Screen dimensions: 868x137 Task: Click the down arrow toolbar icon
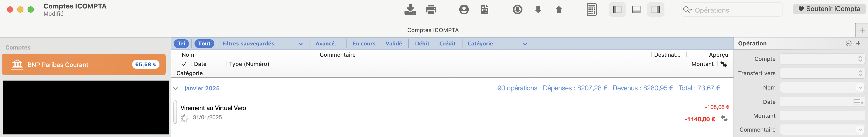click(x=538, y=9)
